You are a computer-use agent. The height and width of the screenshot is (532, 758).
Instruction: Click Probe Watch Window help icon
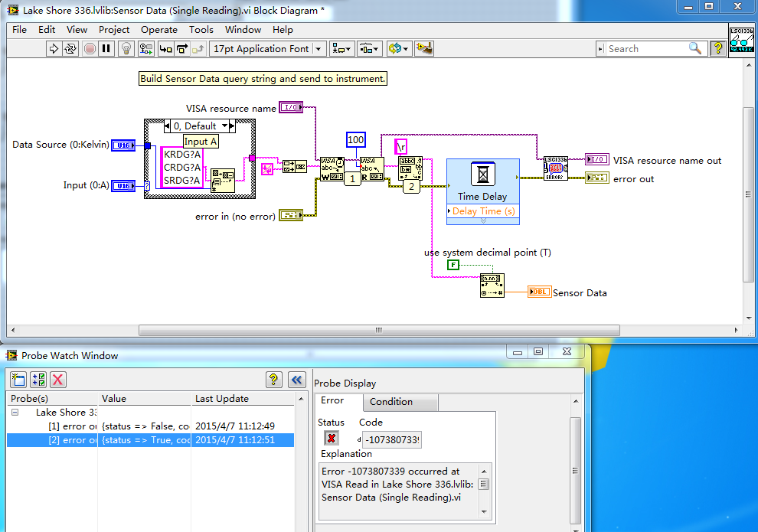273,380
